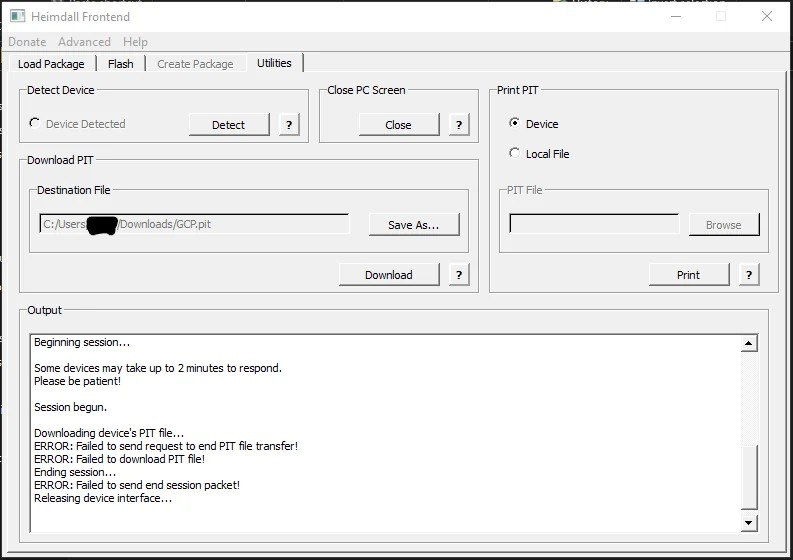Click the Close PC Screen button
Image resolution: width=793 pixels, height=560 pixels.
399,124
